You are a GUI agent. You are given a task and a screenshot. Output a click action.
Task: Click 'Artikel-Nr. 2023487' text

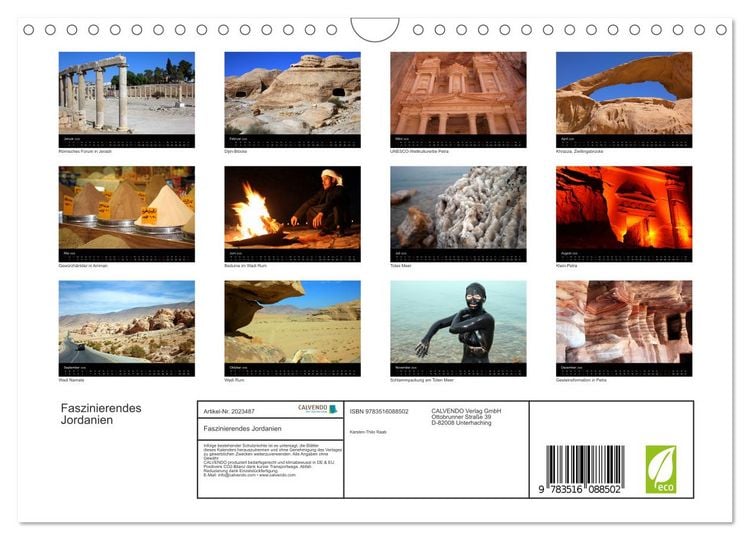point(229,411)
